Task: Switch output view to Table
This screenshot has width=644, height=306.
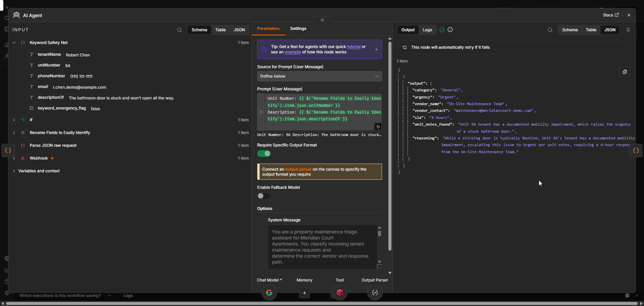Action: (591, 30)
